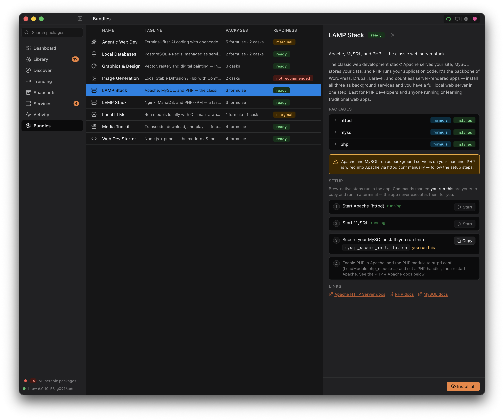504x420 pixels.
Task: Copy the mysql_secure_installation command
Action: (464, 241)
